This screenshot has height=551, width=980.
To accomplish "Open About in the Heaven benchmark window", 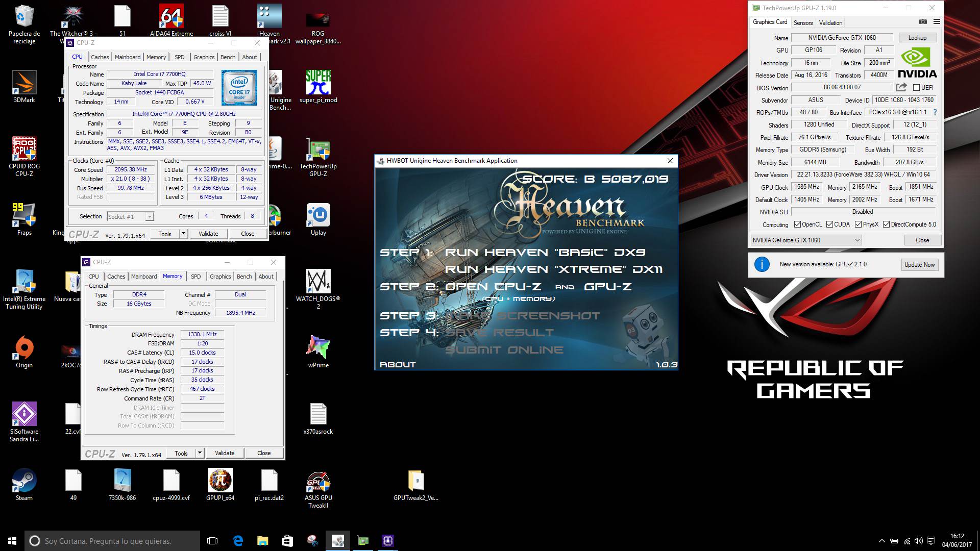I will (398, 365).
